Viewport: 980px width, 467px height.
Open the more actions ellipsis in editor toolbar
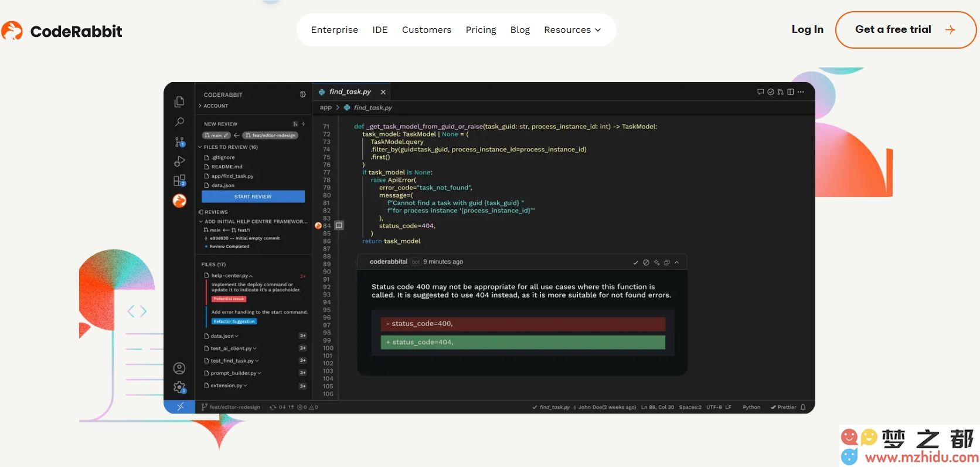tap(801, 92)
